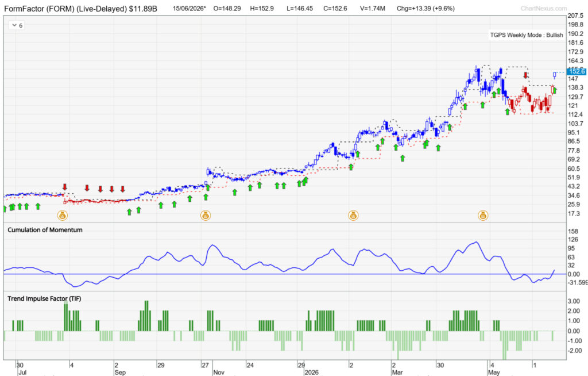This screenshot has height=376, width=588.
Task: Click the earnings coin icon near August
Action: pos(62,216)
